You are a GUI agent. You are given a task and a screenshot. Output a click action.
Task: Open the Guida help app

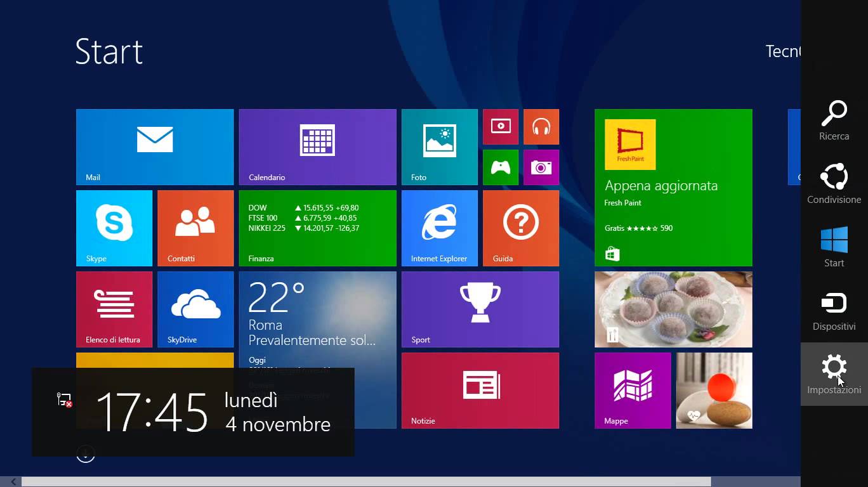tap(520, 228)
